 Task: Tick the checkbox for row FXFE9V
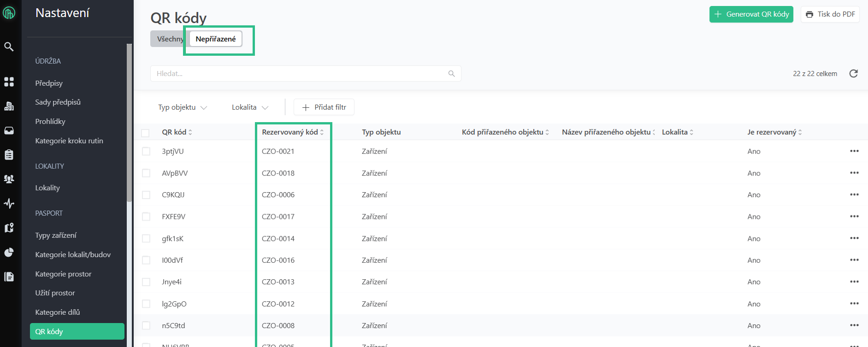coord(146,217)
